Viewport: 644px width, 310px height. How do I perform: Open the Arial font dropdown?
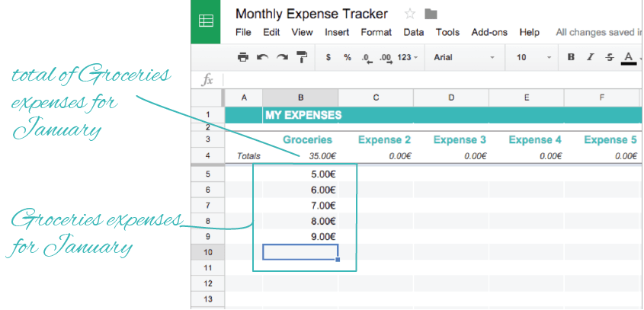click(x=464, y=57)
